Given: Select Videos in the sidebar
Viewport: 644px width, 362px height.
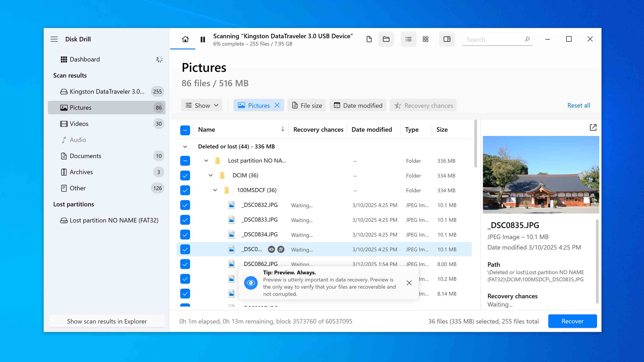Looking at the screenshot, I should [79, 123].
